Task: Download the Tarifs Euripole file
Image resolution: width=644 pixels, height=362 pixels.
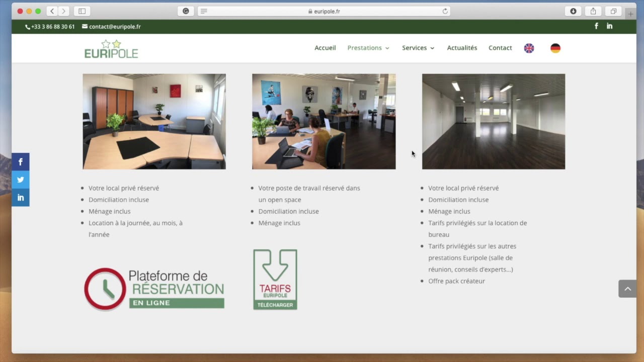Action: pyautogui.click(x=275, y=280)
